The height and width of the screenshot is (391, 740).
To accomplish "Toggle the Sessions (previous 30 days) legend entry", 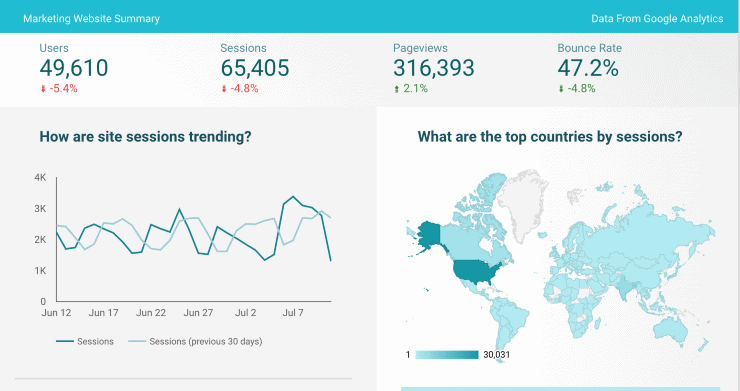I will [195, 341].
